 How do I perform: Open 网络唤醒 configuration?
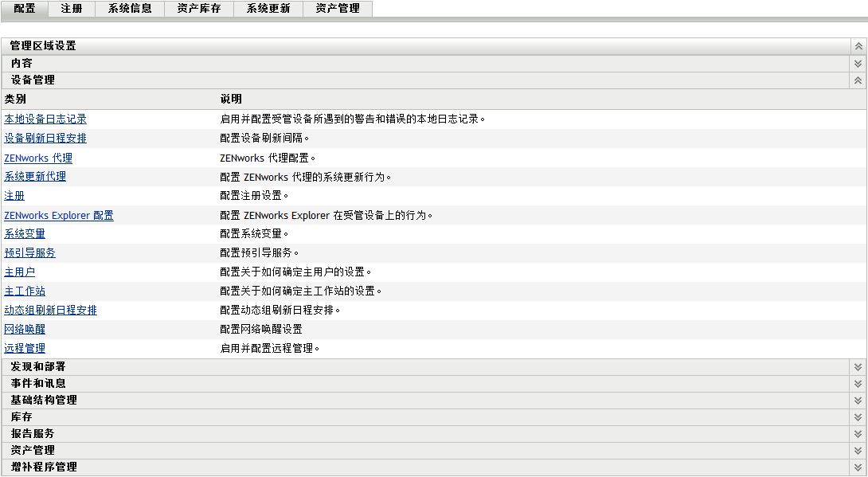[25, 329]
